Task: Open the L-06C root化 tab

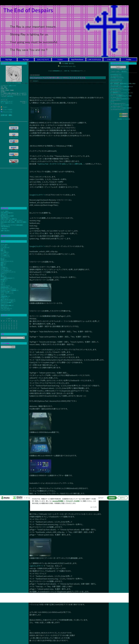Action: pos(112,59)
